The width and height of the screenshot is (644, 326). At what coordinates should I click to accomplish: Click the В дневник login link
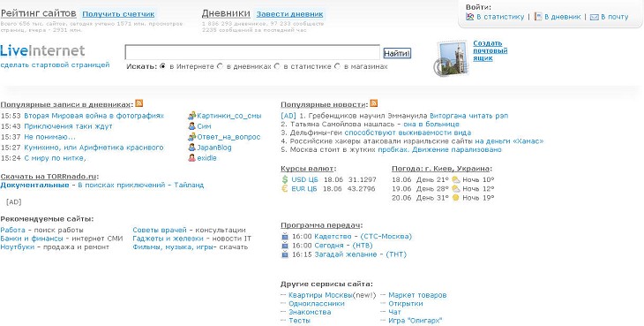(563, 17)
